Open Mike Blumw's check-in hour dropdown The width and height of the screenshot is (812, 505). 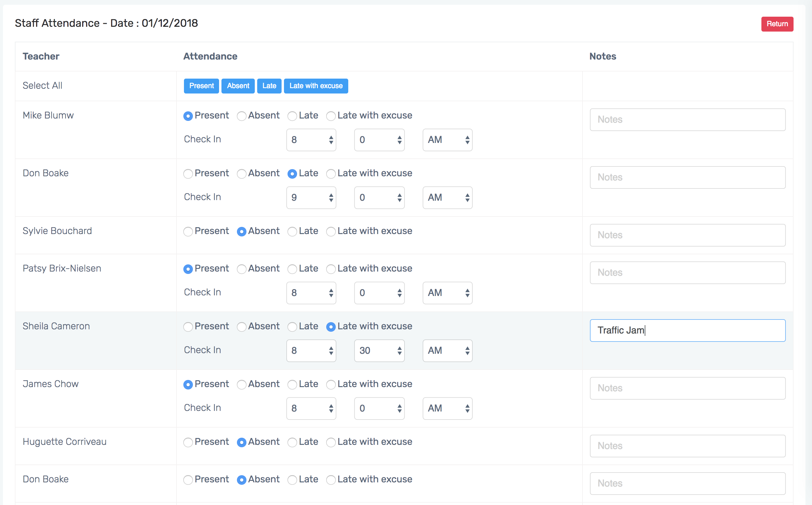point(311,140)
